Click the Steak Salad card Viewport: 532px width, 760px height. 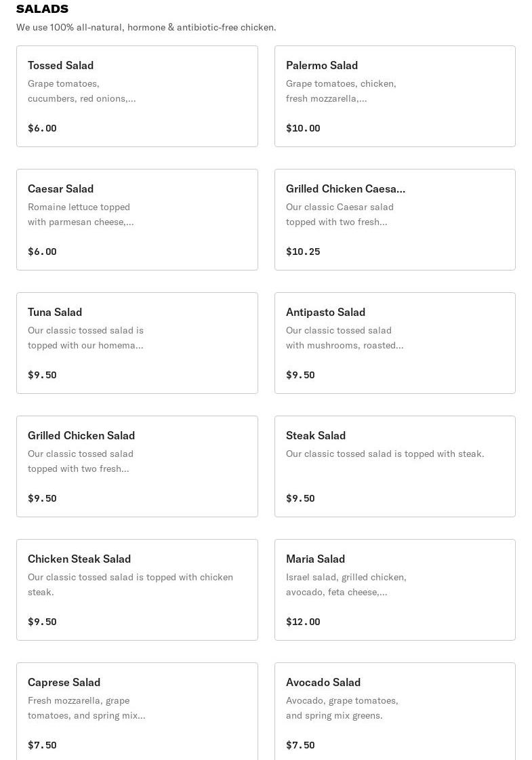(x=394, y=466)
